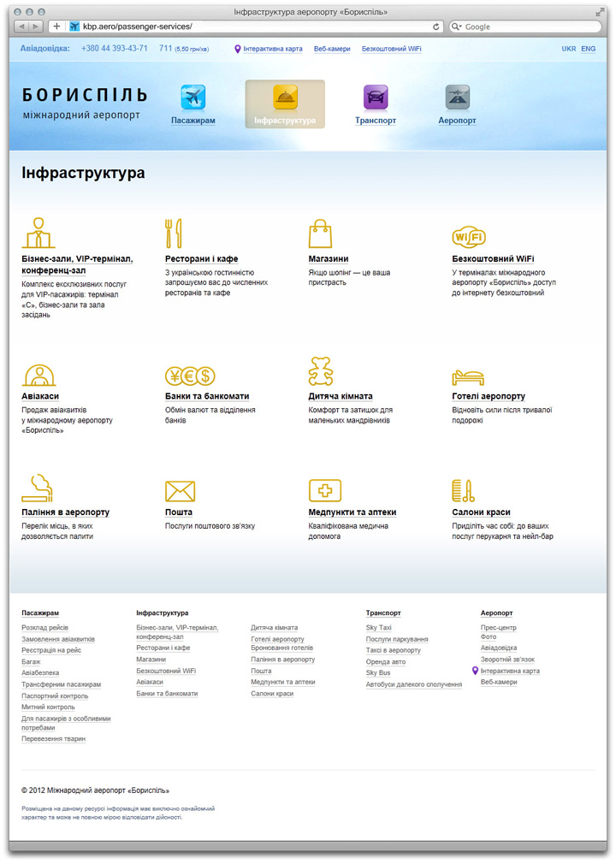
Task: Open footer link Реєстрація на рейс
Action: [x=51, y=650]
